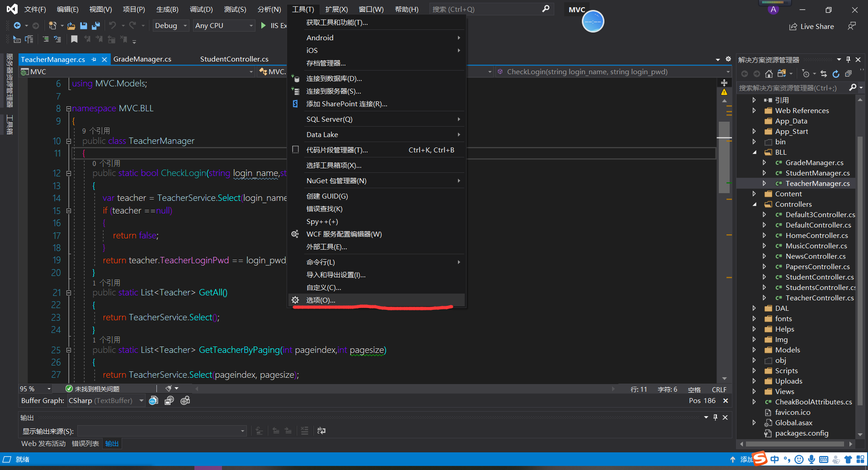Toggle a bookmark on the current line
This screenshot has height=470, width=868.
[74, 39]
